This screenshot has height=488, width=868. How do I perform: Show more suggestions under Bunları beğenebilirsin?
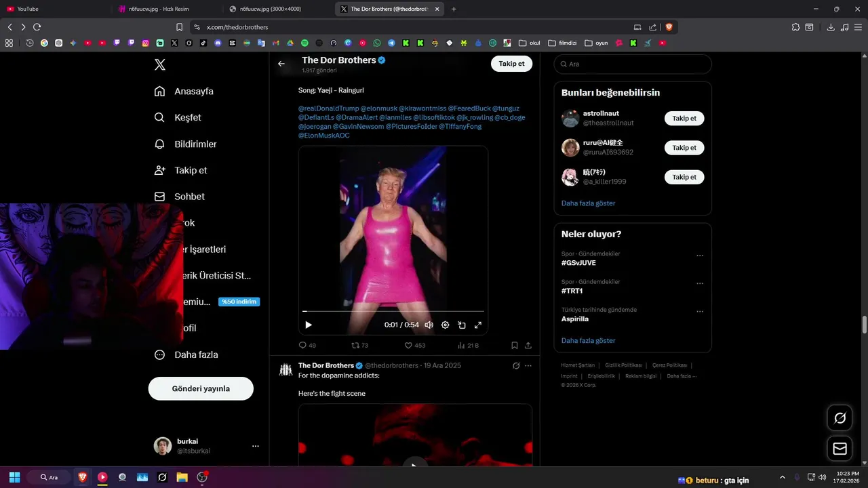[588, 203]
